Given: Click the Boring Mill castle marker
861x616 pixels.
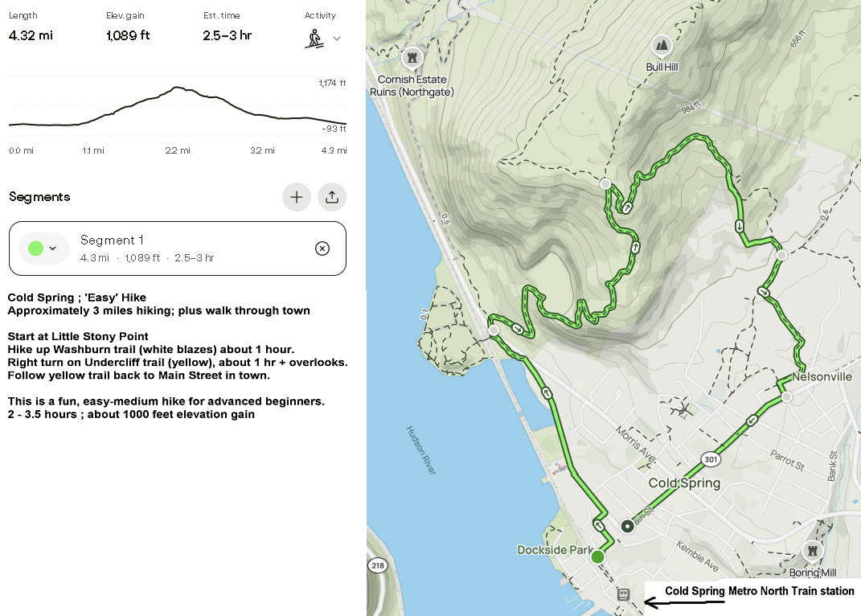Looking at the screenshot, I should [813, 551].
